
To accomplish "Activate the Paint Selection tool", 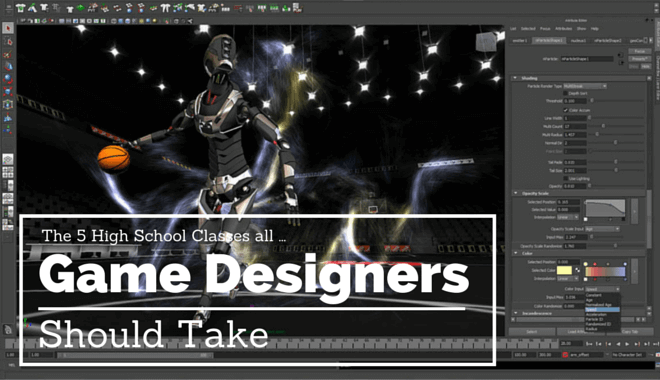I will (8, 54).
